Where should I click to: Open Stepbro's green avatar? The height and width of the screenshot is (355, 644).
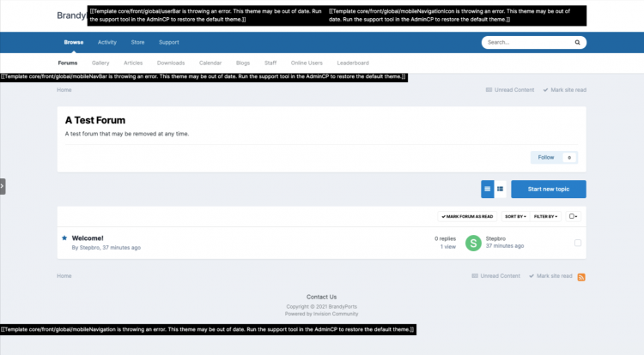pyautogui.click(x=472, y=243)
